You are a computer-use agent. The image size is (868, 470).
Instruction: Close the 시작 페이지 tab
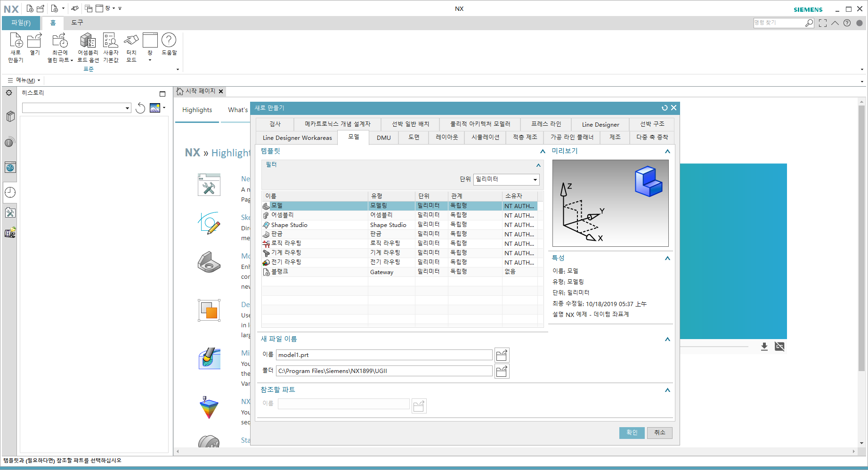tap(221, 91)
